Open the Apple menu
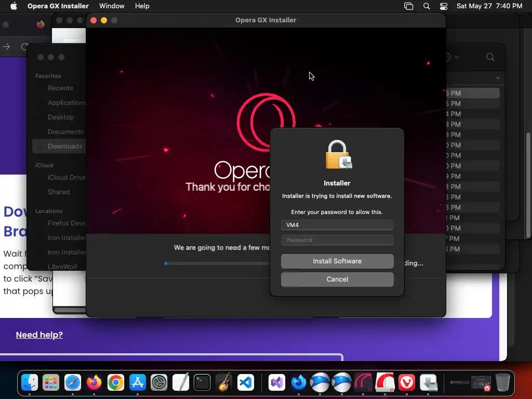 click(x=14, y=6)
